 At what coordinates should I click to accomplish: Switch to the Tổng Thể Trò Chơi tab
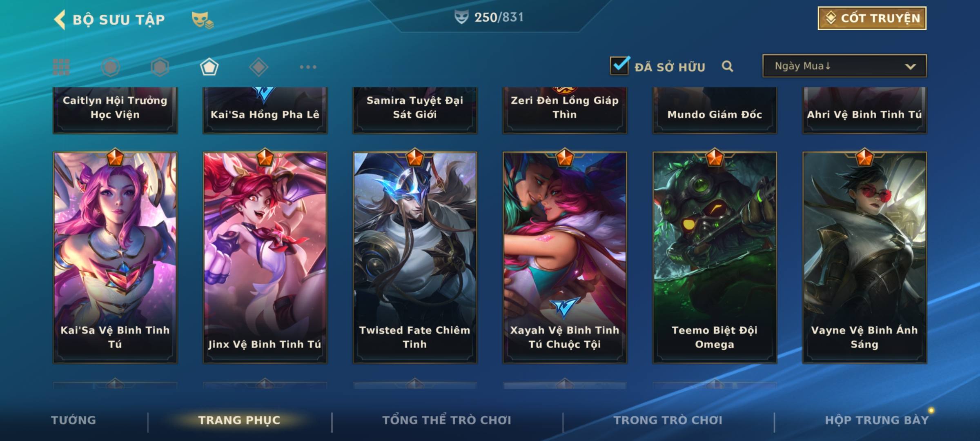(x=447, y=420)
